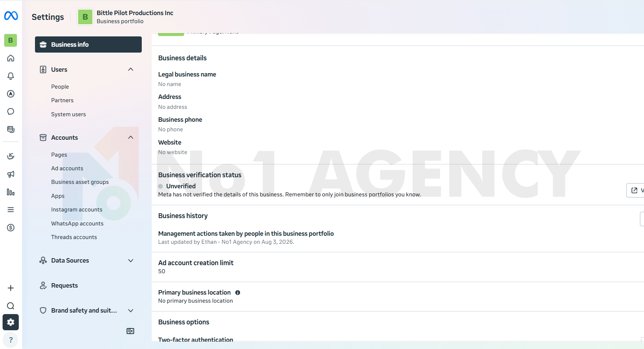The width and height of the screenshot is (644, 349).
Task: Click the Business options heading
Action: coord(184,322)
